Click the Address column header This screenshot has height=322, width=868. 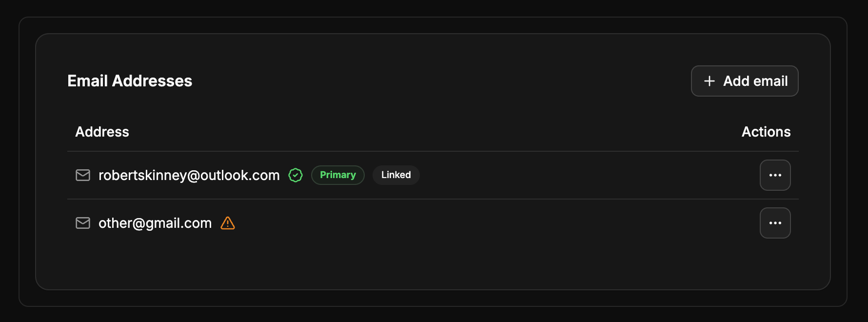[102, 132]
